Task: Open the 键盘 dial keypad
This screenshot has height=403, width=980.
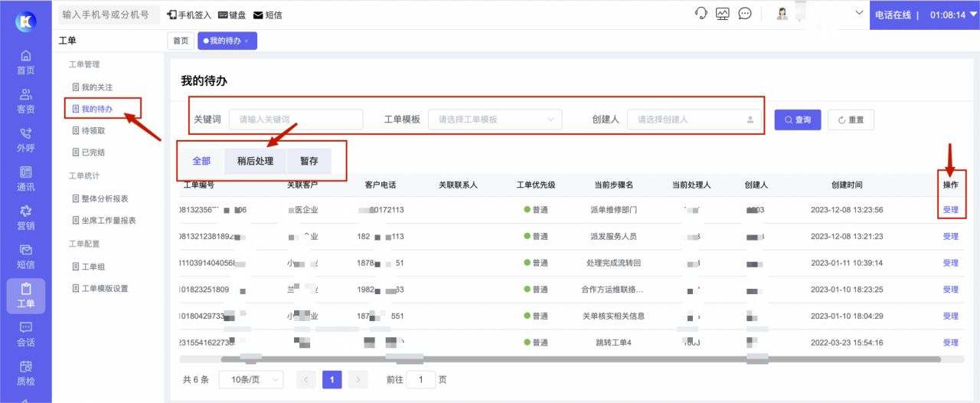Action: point(233,15)
